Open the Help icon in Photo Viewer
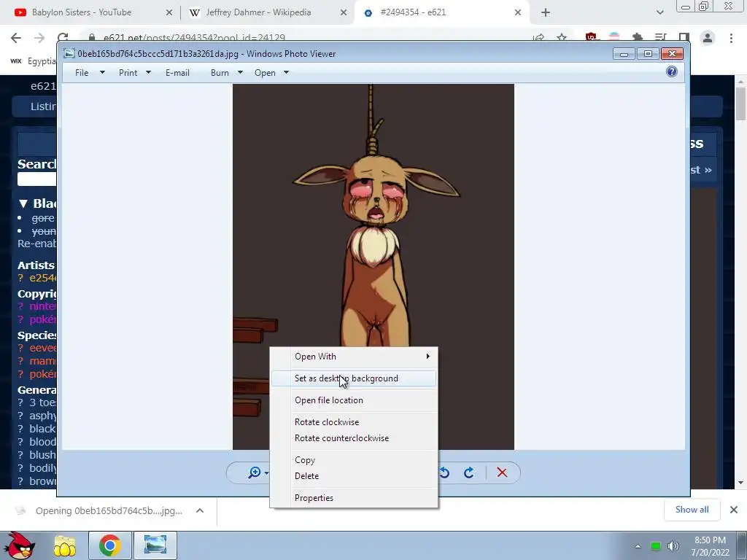This screenshot has height=560, width=747. pos(672,72)
